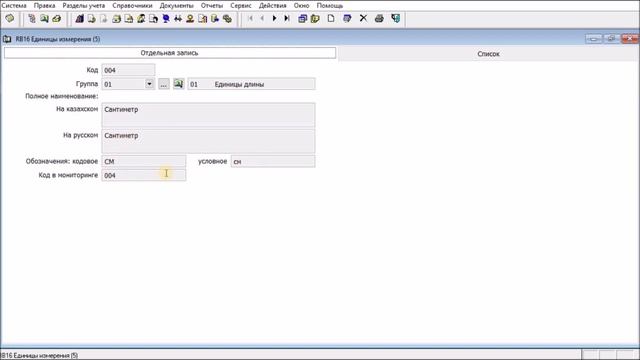Click the status bar RB16 Единицы измерения text
Screen dimensions: 640x360
(x=39, y=356)
